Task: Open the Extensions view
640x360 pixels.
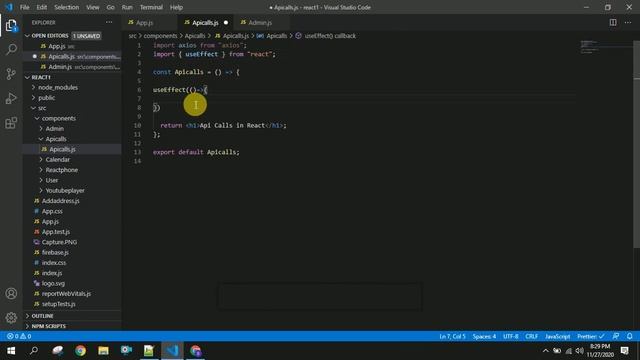Action: (x=11, y=123)
